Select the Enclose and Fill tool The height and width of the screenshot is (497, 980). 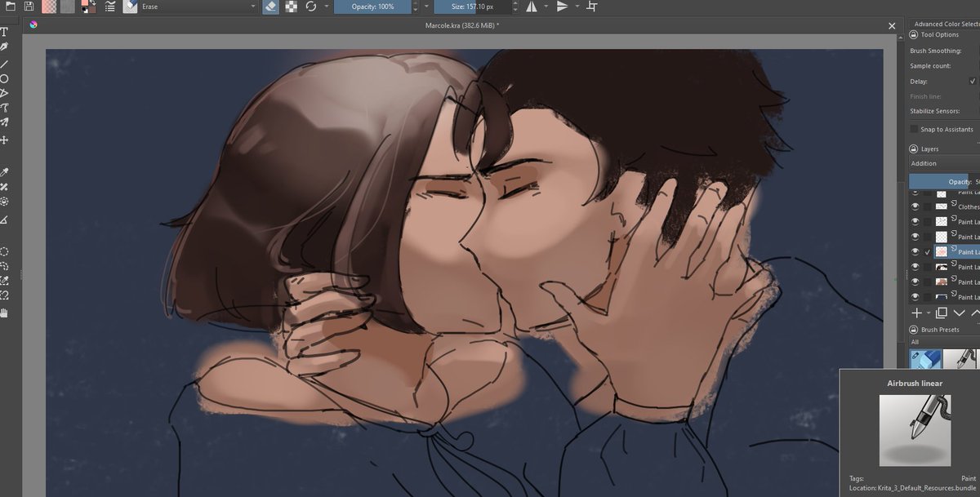pyautogui.click(x=4, y=201)
